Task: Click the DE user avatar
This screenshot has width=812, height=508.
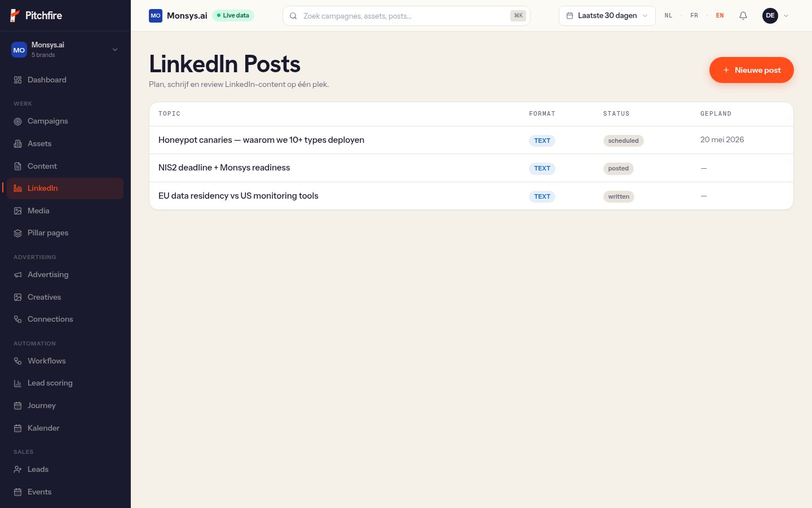Action: pyautogui.click(x=770, y=16)
